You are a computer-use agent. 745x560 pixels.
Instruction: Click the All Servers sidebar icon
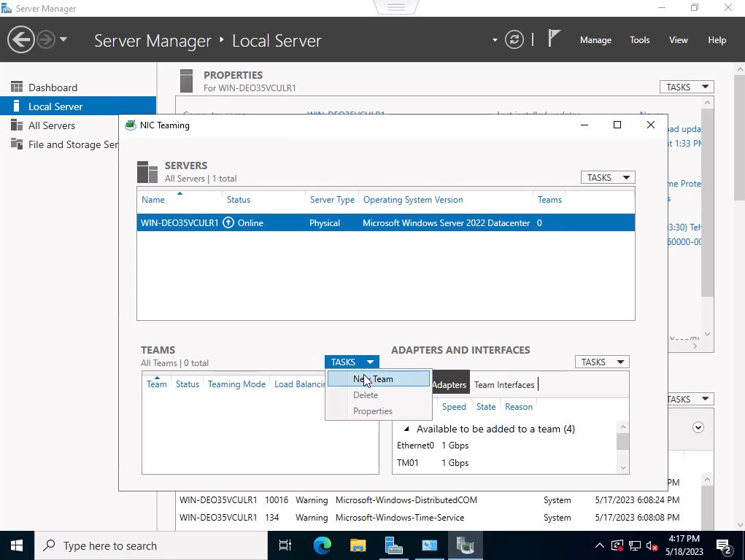point(17,125)
